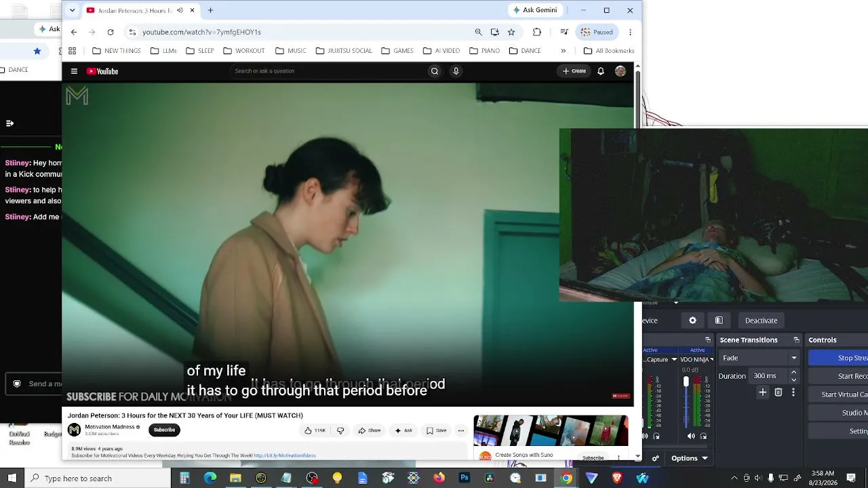868x488 pixels.
Task: Click the Windows taskbar search box
Action: click(x=98, y=478)
